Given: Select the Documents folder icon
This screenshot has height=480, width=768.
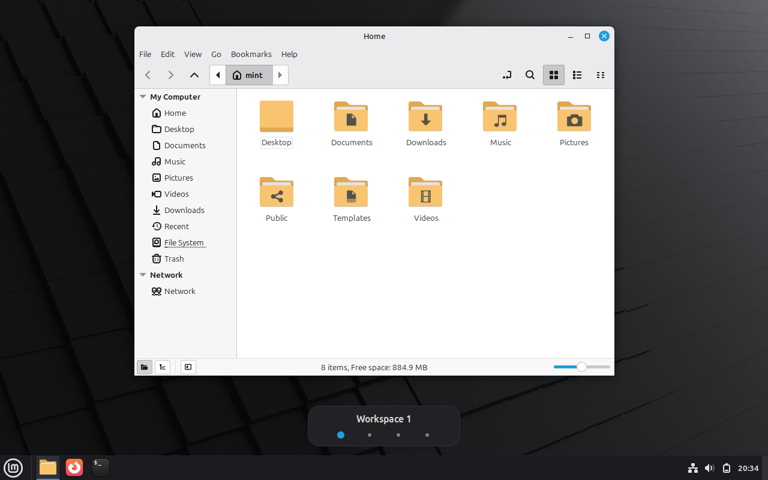Looking at the screenshot, I should (351, 117).
